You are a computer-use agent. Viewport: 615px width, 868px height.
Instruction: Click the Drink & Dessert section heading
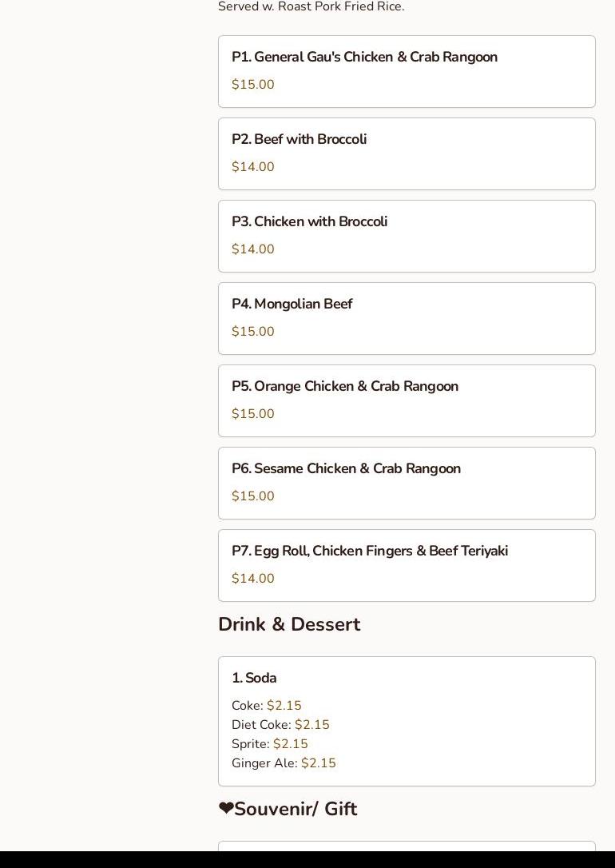[x=288, y=624]
